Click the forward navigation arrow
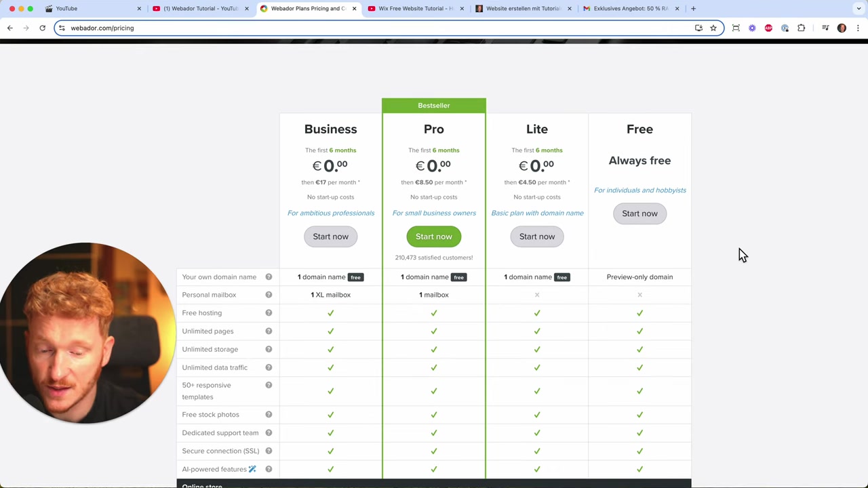The image size is (868, 488). (x=26, y=28)
